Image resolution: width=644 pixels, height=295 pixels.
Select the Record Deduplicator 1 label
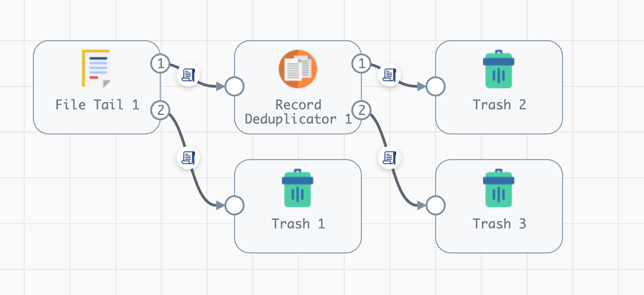point(298,112)
